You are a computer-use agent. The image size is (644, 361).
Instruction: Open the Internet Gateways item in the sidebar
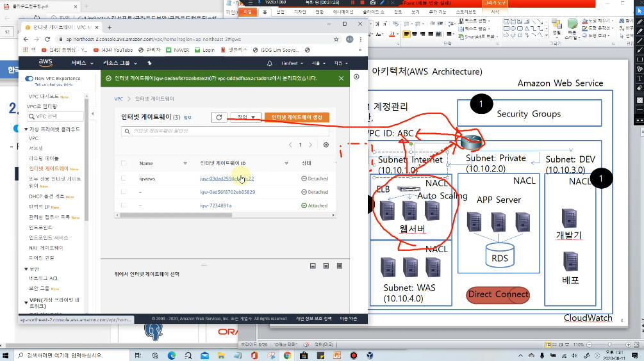[49, 168]
